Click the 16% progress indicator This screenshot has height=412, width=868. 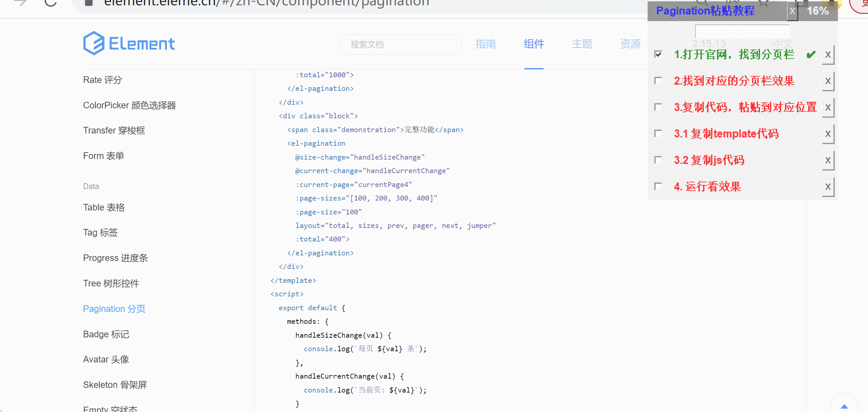pyautogui.click(x=817, y=11)
